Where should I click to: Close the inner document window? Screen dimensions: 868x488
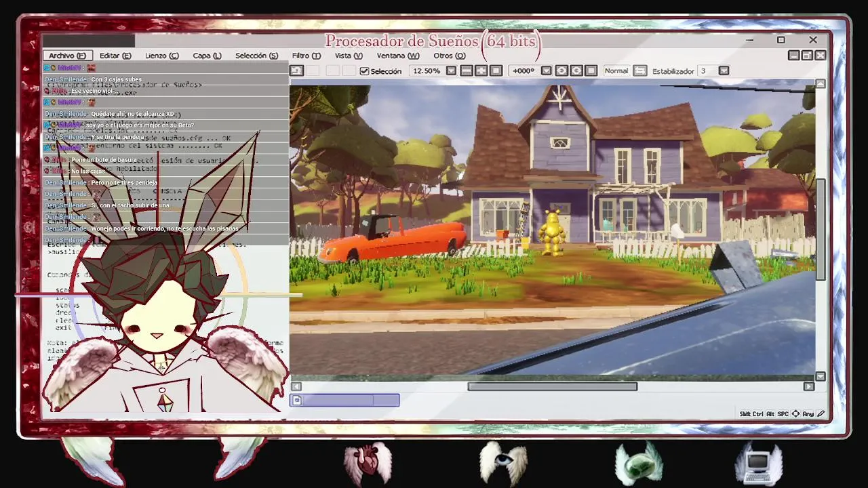tap(821, 56)
